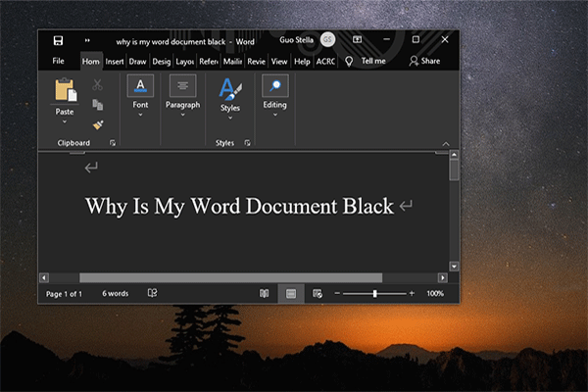Switch to Read Mode view
Viewport: 588px width, 392px height.
tap(264, 293)
